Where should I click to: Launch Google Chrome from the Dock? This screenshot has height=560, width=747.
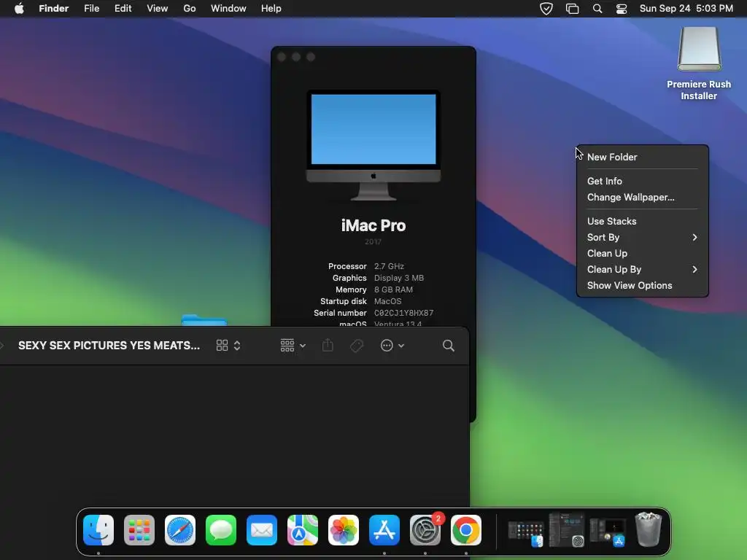(x=466, y=530)
